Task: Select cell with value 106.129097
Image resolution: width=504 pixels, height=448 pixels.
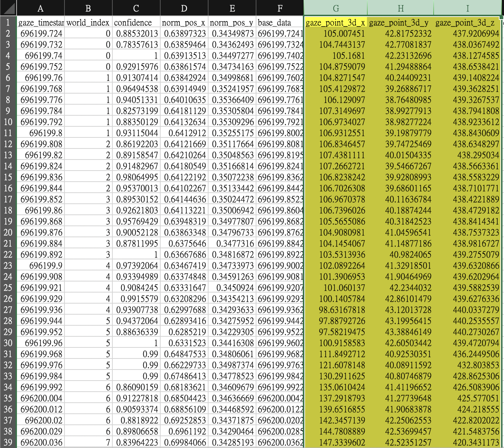Action: (x=336, y=100)
